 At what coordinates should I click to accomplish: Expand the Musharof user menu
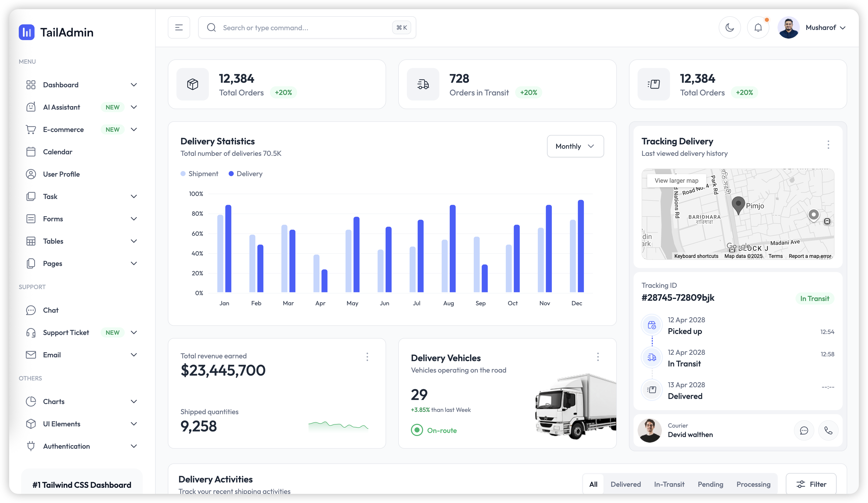(x=825, y=28)
